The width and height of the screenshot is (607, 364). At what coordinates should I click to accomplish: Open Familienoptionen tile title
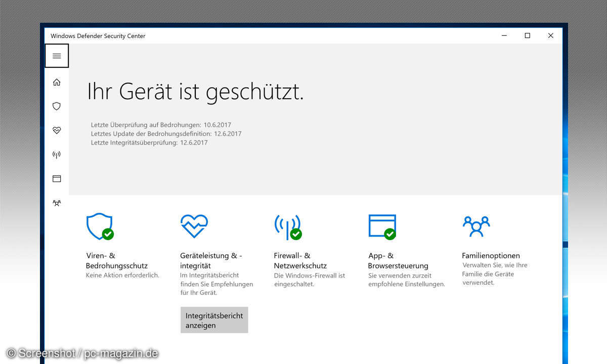click(x=491, y=256)
